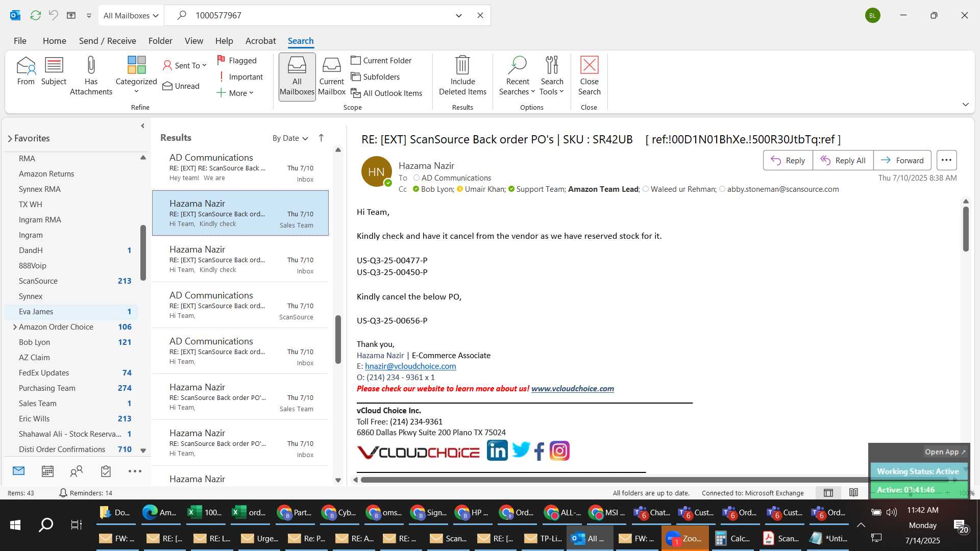
Task: Switch to the Send / Receive tab
Action: click(x=107, y=41)
